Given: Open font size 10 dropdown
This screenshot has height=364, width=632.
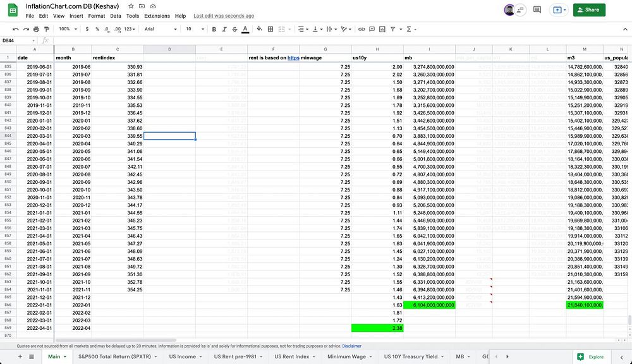Looking at the screenshot, I should (195, 29).
